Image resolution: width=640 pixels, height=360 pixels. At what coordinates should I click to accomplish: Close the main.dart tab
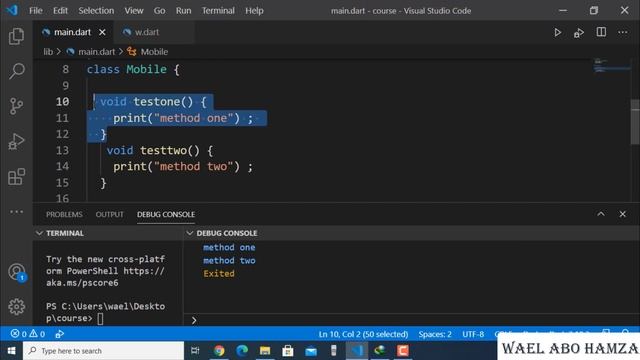click(x=102, y=32)
